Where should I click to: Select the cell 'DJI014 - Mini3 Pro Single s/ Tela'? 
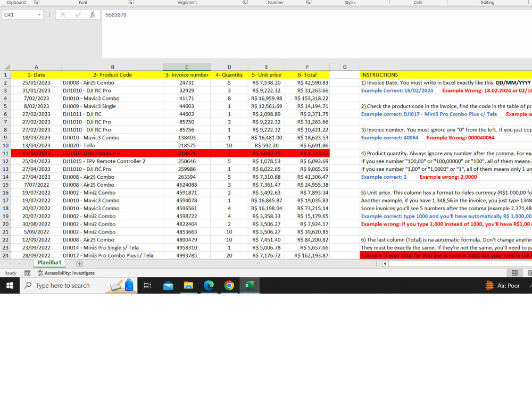click(x=112, y=248)
